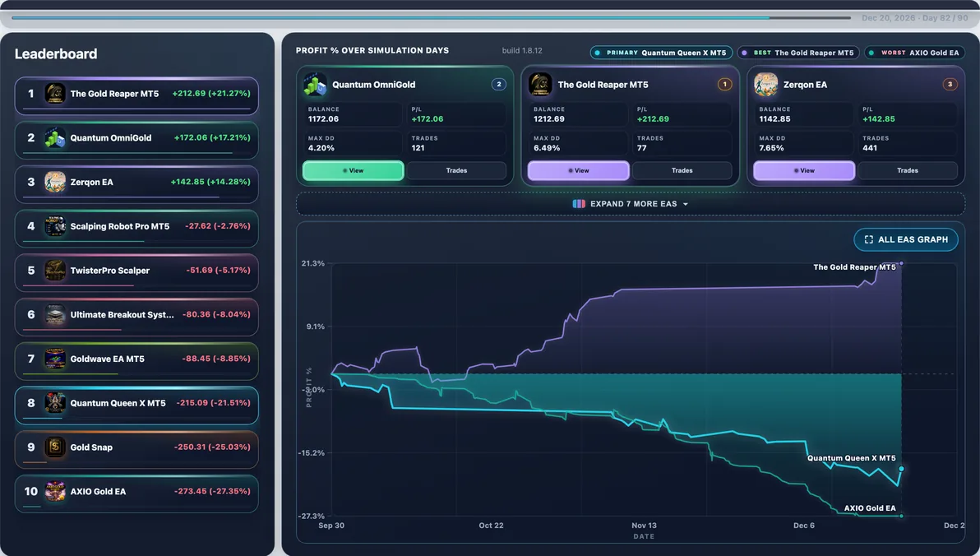Click Quantum OmniGold leaderboard avatar icon

click(x=55, y=137)
